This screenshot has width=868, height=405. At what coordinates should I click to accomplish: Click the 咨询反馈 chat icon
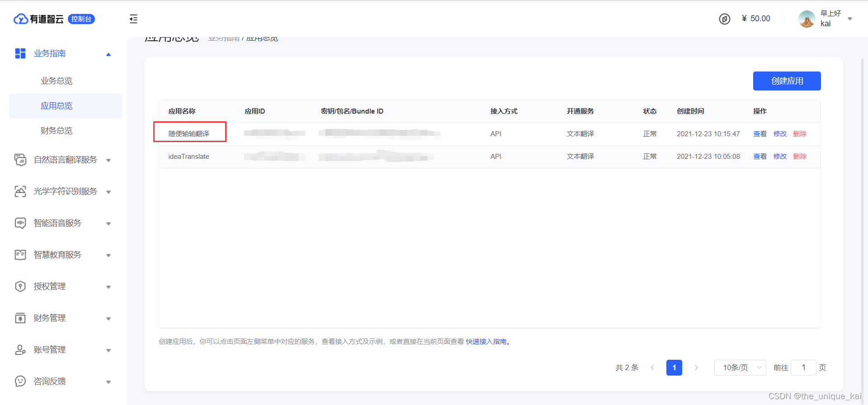(x=20, y=381)
